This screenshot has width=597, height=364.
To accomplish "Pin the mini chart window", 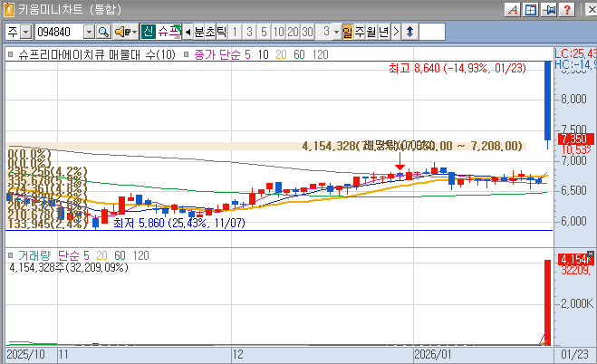I will [x=549, y=10].
